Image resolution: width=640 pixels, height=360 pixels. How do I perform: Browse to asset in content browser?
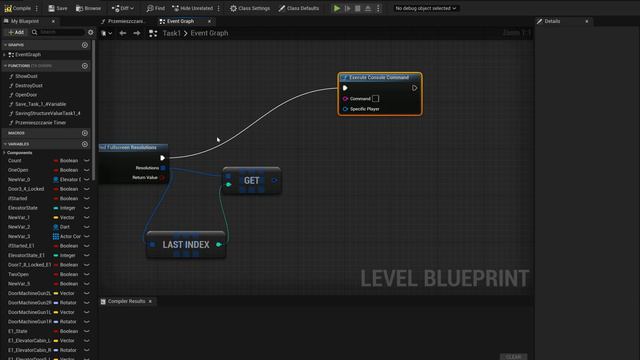click(89, 8)
